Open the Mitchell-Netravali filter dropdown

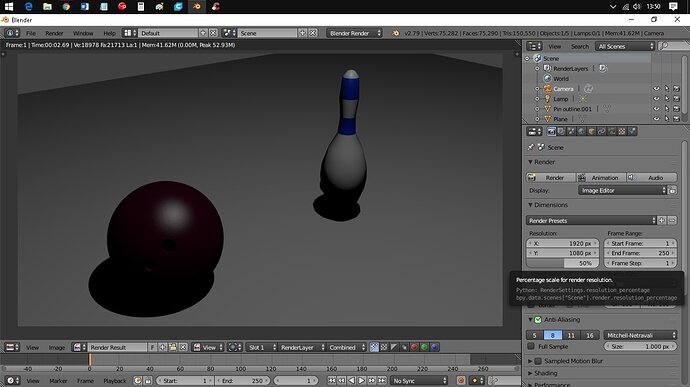(640, 335)
